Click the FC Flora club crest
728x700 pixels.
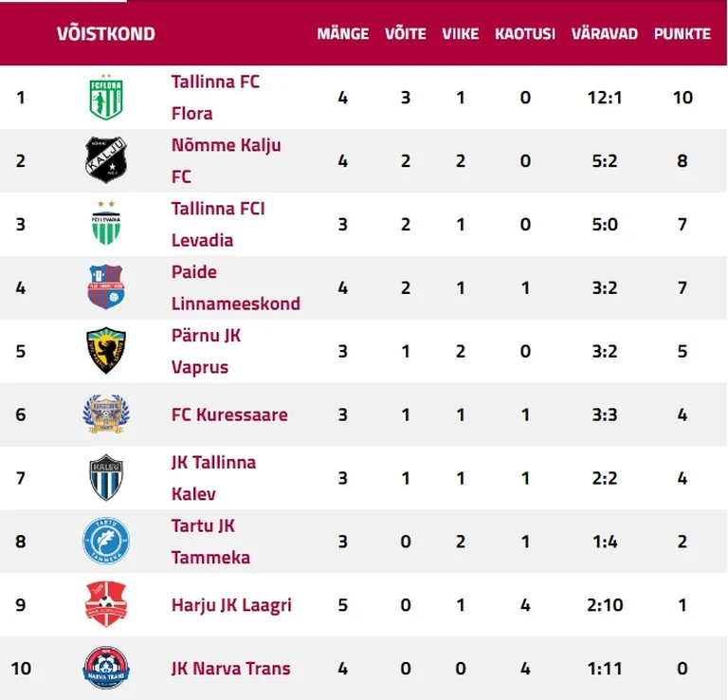tap(106, 97)
